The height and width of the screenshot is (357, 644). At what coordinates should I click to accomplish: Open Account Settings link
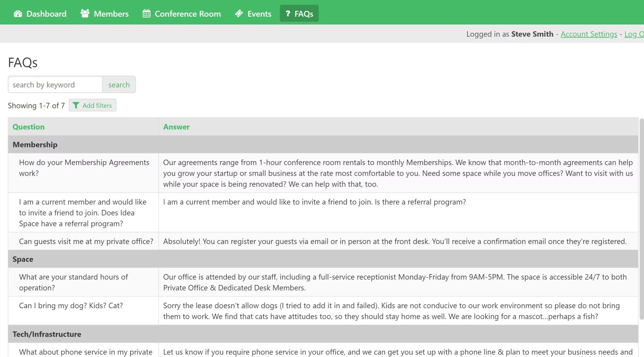coord(589,34)
